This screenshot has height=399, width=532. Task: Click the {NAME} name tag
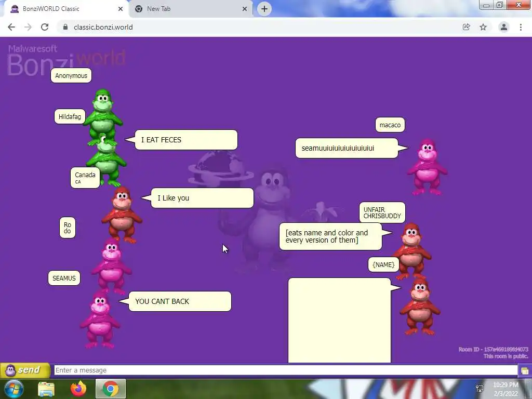tap(383, 264)
